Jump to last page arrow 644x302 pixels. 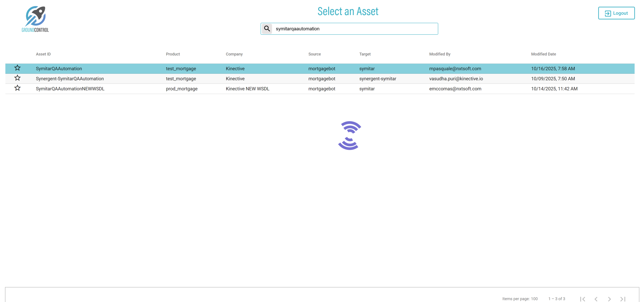pos(623,299)
